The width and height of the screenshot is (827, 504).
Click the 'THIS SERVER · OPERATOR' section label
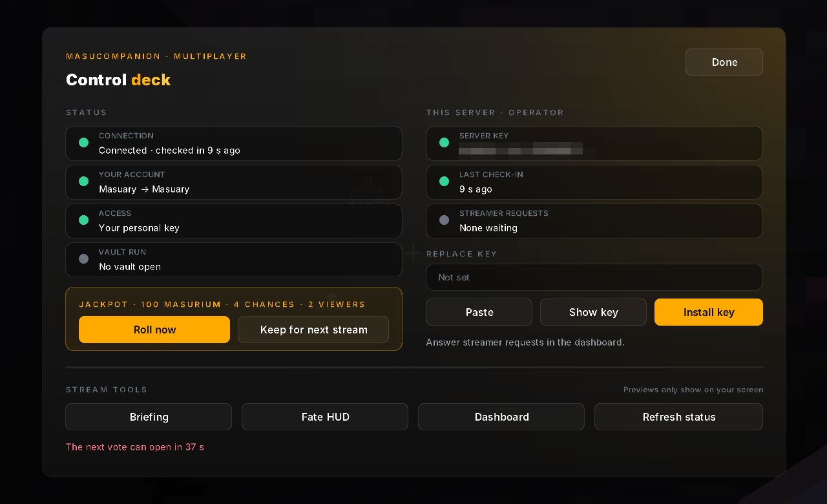(495, 112)
